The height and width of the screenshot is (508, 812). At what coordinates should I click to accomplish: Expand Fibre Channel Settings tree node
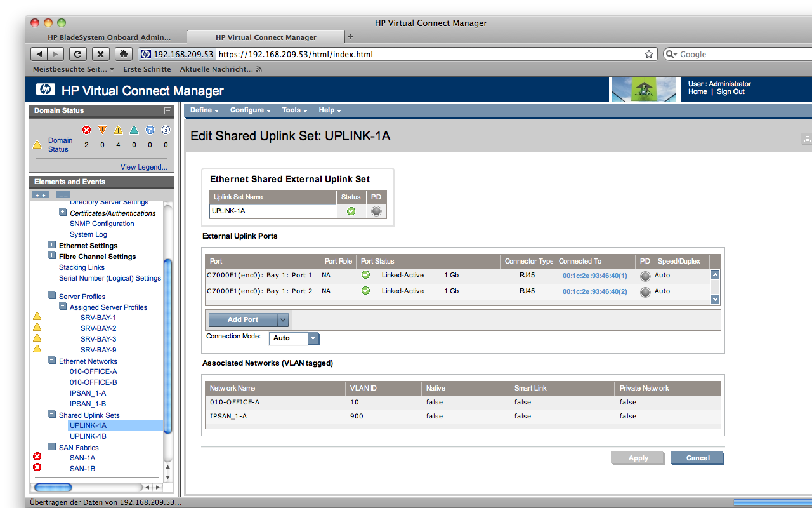52,256
